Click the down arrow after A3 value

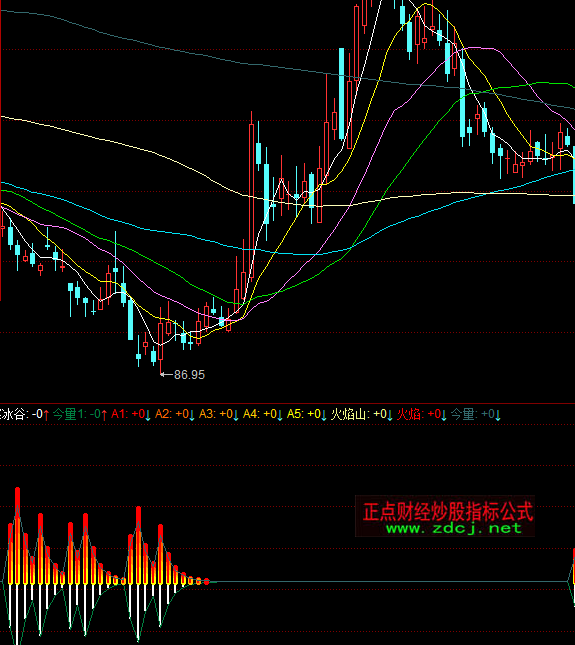coord(236,415)
